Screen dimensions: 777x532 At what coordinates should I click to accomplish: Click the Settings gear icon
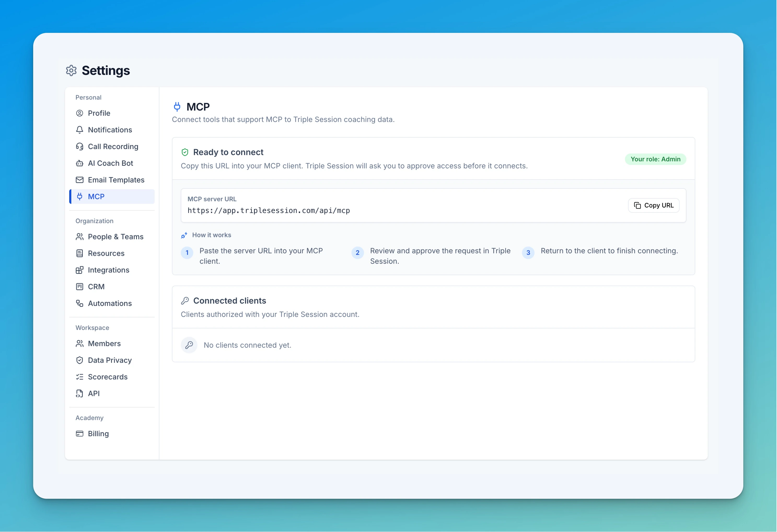71,70
